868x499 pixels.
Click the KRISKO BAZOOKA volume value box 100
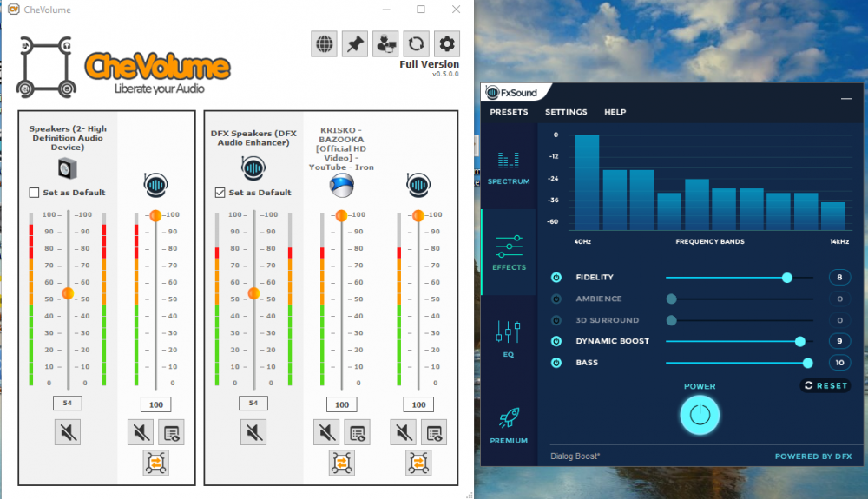coord(342,404)
